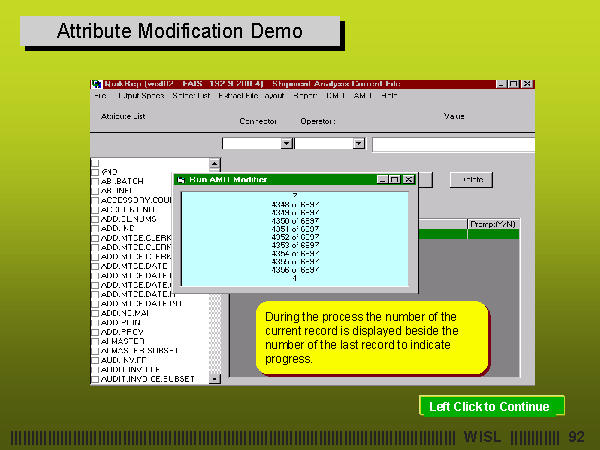Screen dimensions: 600x450
Task: Maximize the Run AMU Modifier dialog
Action: 395,179
